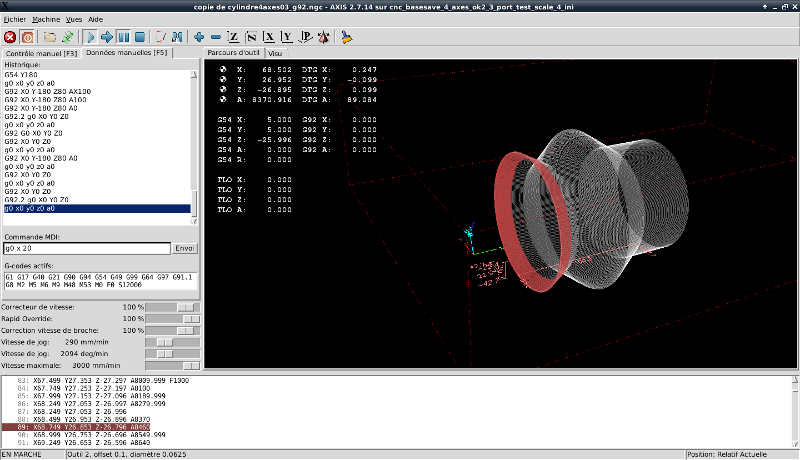
Task: Pause the running program
Action: pos(124,37)
